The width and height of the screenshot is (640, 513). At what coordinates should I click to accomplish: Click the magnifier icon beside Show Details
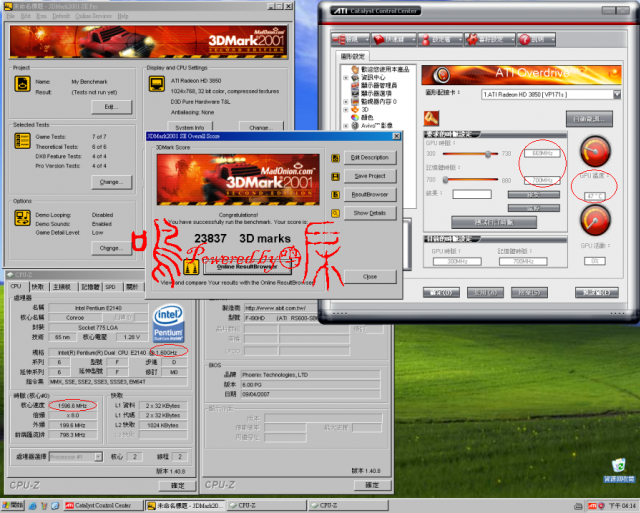336,213
